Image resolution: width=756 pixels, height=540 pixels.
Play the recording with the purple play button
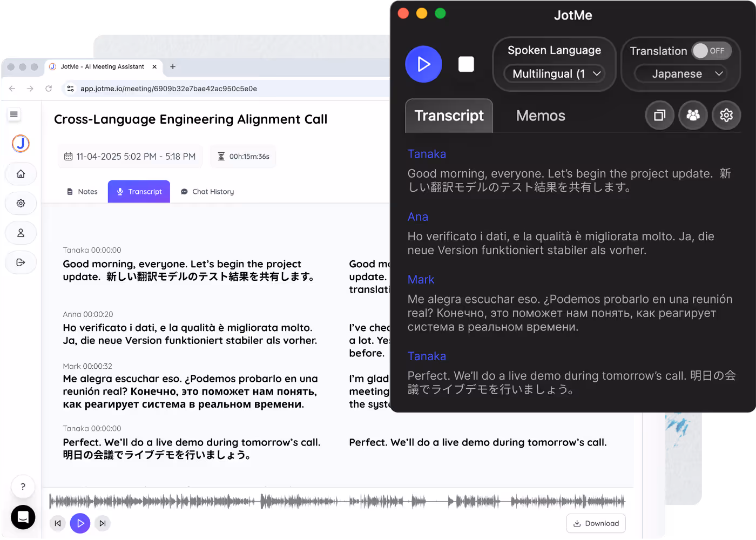(80, 523)
